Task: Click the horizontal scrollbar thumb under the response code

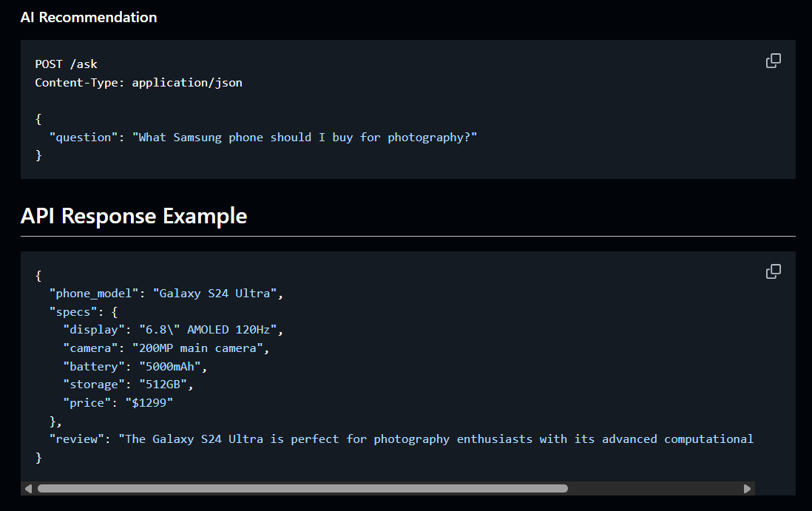Action: coord(303,488)
